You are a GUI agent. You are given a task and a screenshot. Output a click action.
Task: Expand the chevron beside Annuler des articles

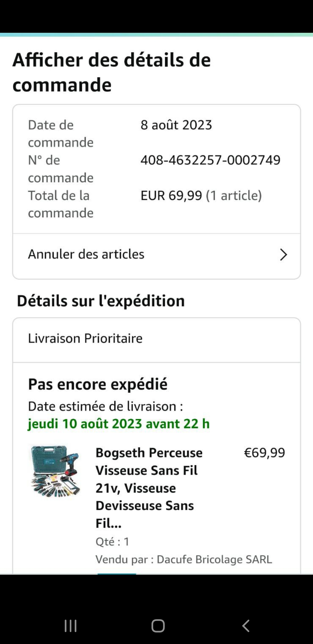(283, 255)
